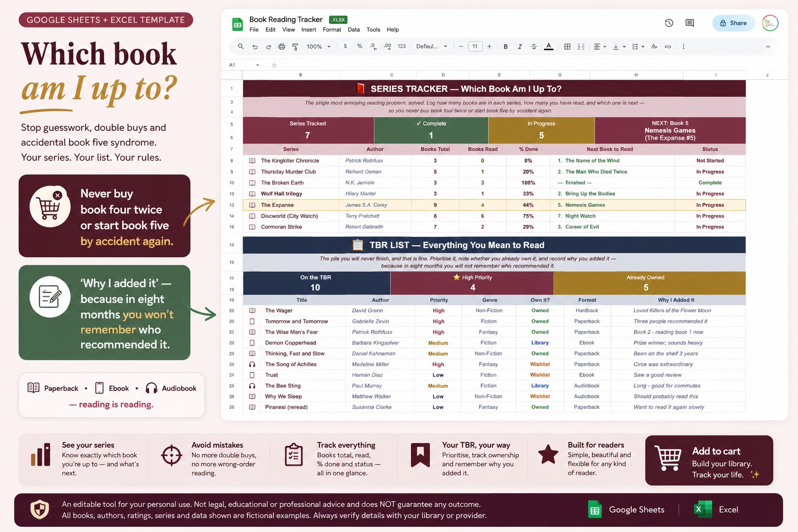Open version history clock icon

pos(669,23)
